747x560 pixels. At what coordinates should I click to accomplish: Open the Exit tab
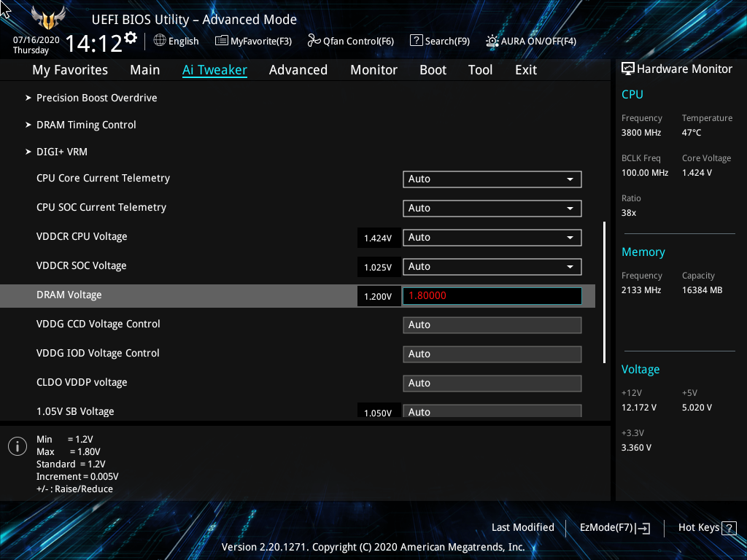click(526, 70)
